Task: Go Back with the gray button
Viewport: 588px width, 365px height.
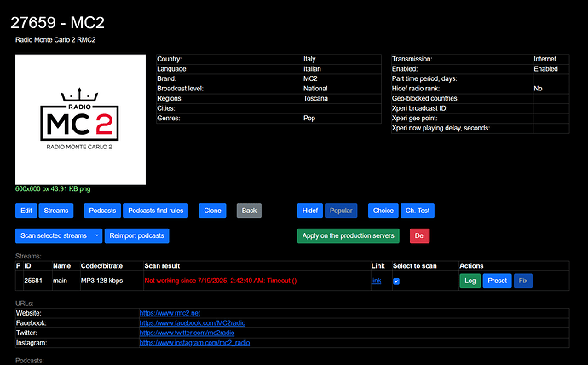Action: [x=249, y=211]
